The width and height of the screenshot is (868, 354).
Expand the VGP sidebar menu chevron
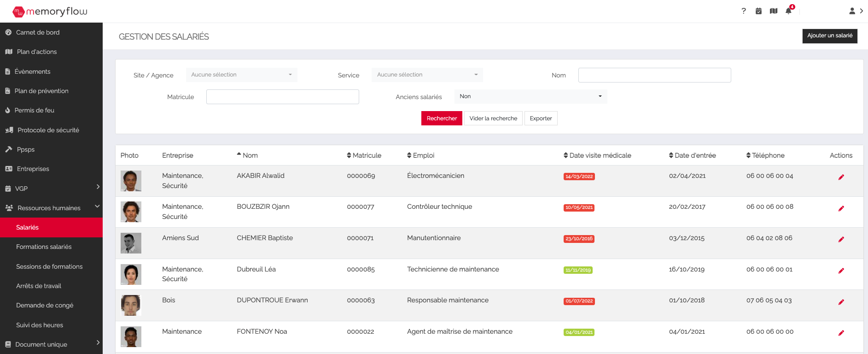click(x=98, y=187)
